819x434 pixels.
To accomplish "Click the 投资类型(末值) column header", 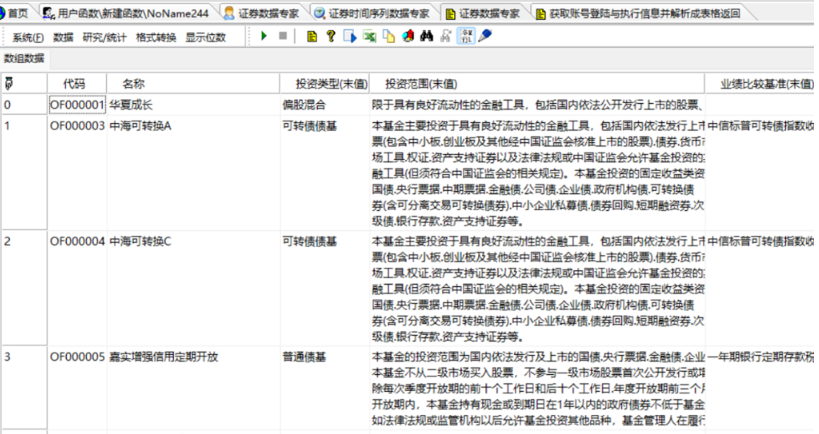I will coord(325,84).
